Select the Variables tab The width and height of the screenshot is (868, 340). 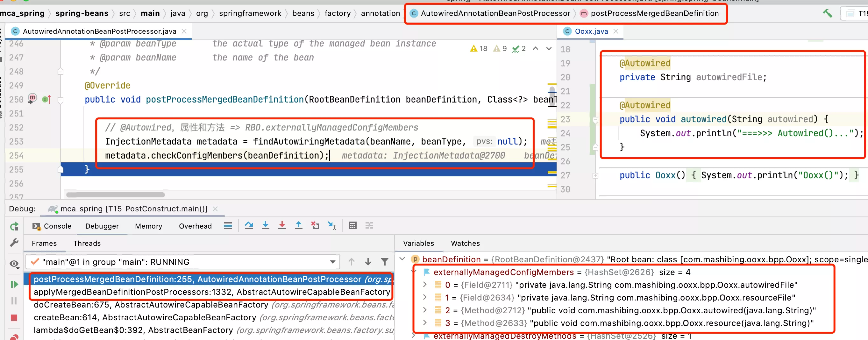click(x=418, y=243)
